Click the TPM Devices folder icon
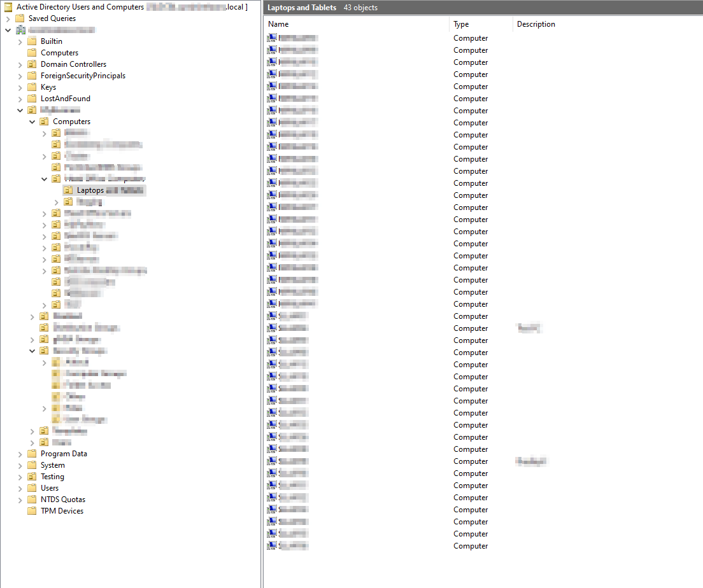This screenshot has width=703, height=588. point(32,511)
